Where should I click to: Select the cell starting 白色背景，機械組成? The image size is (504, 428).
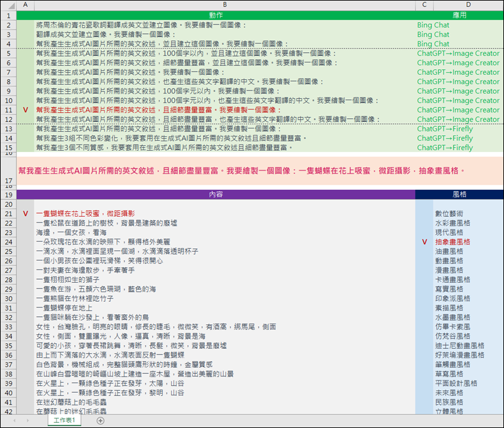click(x=225, y=365)
